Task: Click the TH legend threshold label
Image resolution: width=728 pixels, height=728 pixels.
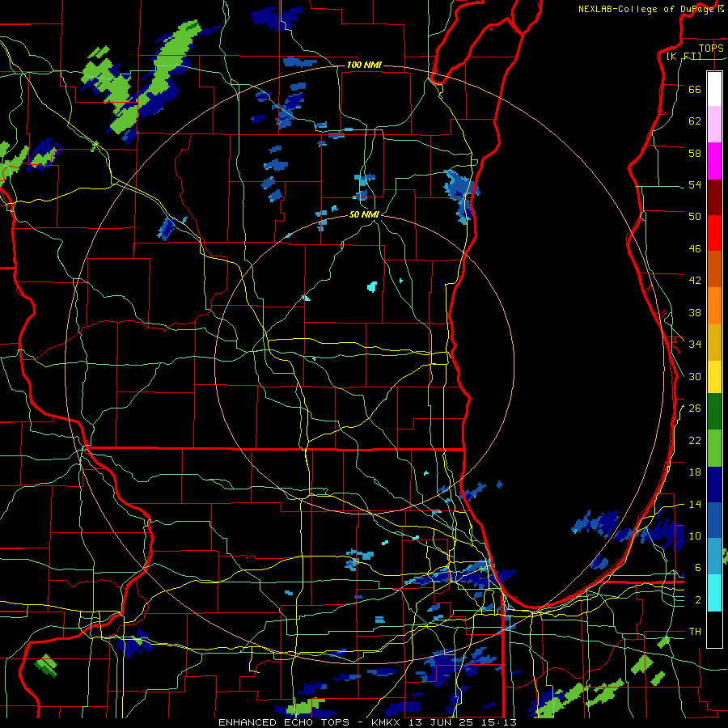Action: tap(695, 632)
